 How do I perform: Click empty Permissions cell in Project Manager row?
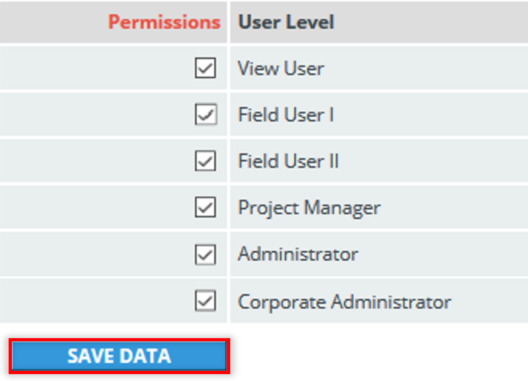[98, 207]
